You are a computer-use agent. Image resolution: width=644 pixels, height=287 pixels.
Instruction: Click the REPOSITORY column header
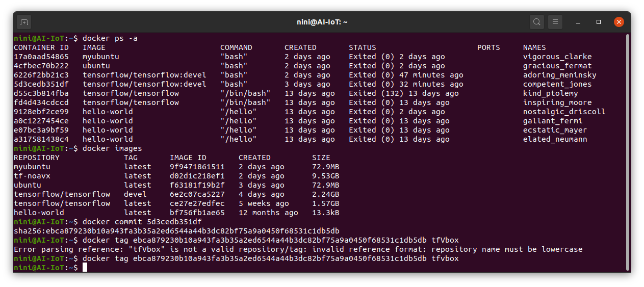click(x=37, y=158)
